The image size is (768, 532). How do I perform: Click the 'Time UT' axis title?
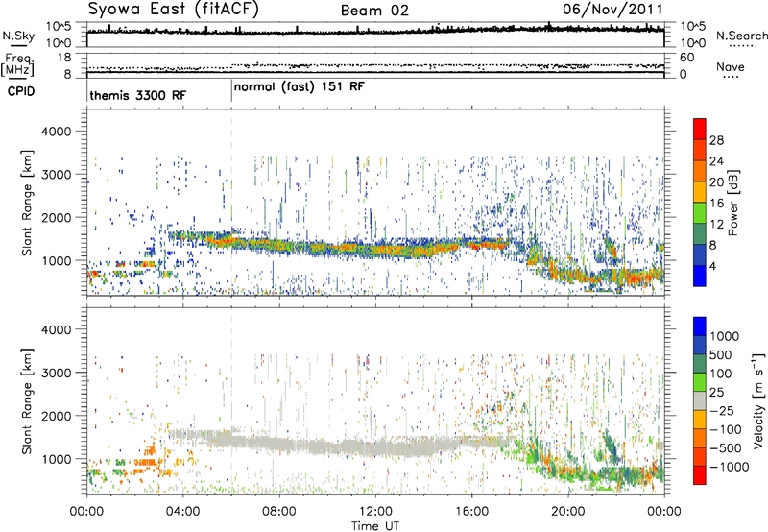tap(375, 526)
